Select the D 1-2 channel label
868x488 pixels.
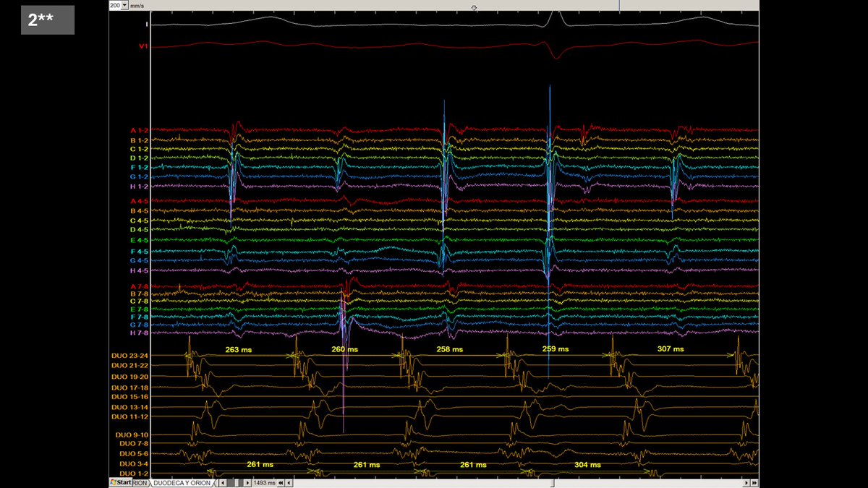[x=139, y=158]
